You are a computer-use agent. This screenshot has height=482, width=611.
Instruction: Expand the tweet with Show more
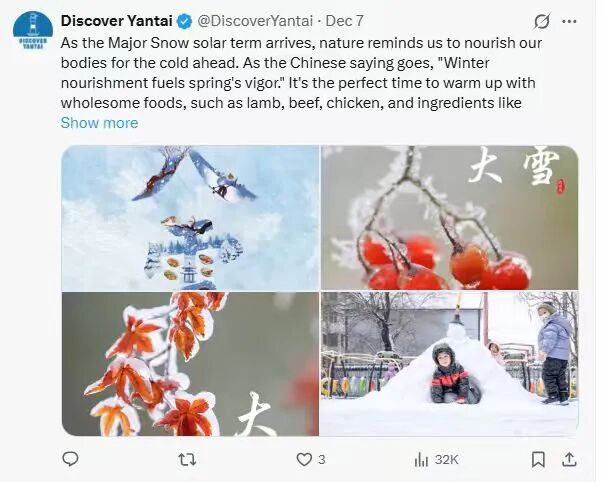point(99,123)
